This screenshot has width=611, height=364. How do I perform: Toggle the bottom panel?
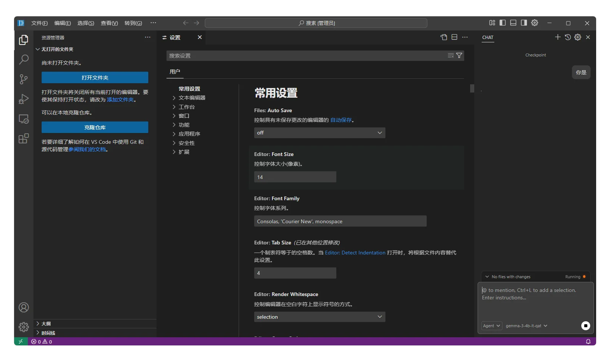coord(513,23)
